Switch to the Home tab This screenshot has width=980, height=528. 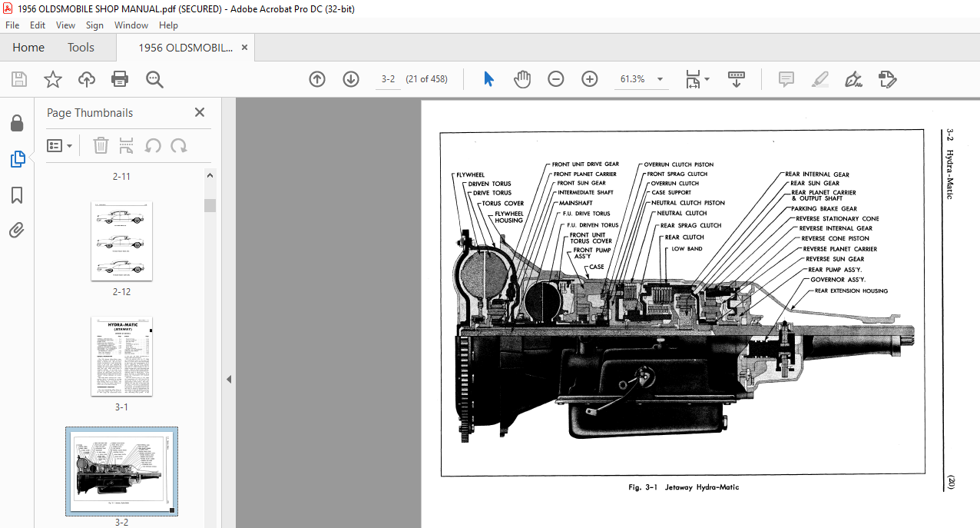pos(28,48)
